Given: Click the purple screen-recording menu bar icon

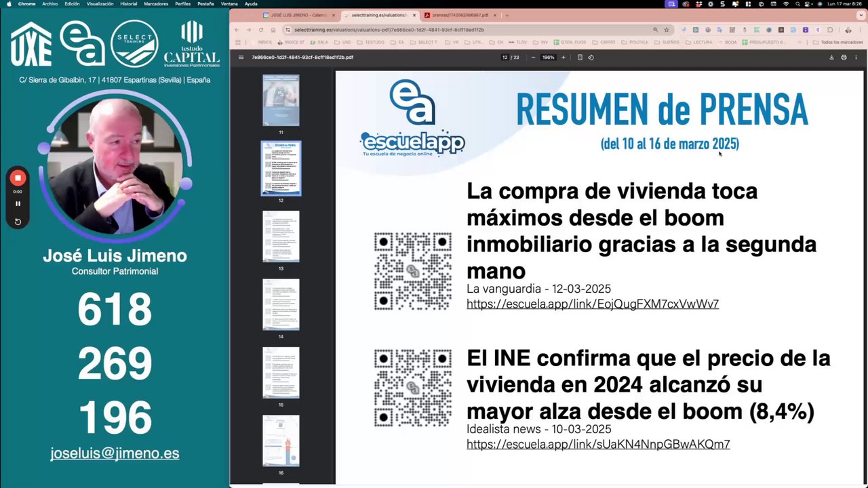Looking at the screenshot, I should [672, 4].
